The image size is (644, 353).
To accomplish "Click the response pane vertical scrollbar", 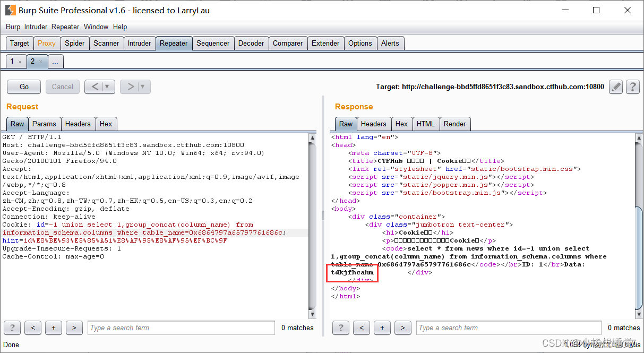I will click(639, 226).
